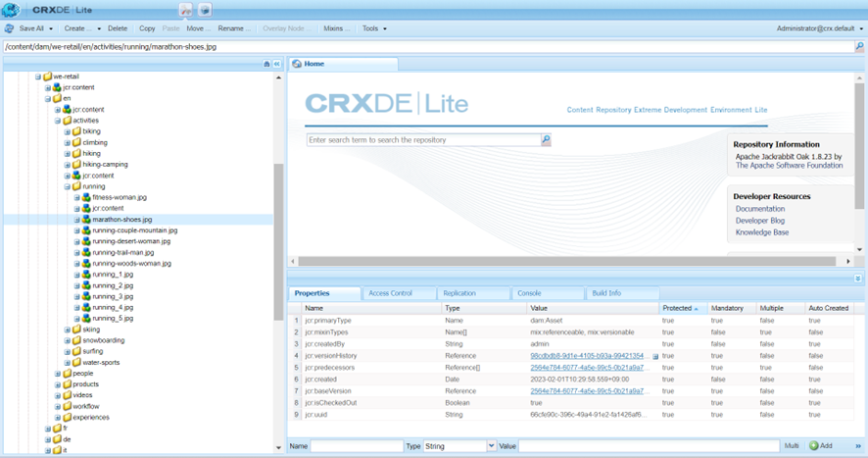Click the biking folder icon
This screenshot has width=868, height=458.
[x=77, y=131]
